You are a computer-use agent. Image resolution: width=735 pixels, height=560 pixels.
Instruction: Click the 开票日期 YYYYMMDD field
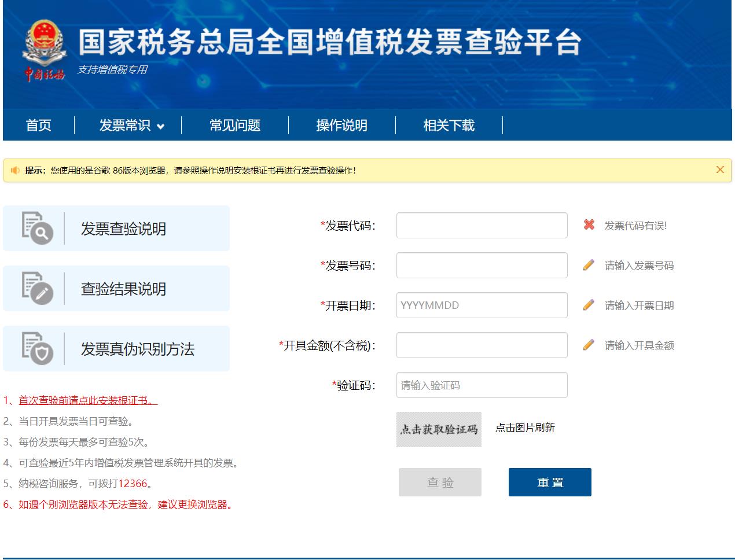coord(482,305)
